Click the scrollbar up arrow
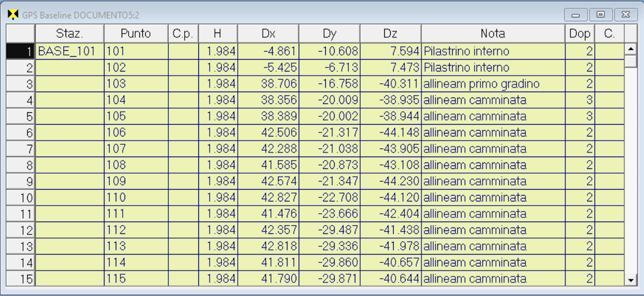644x296 pixels. pos(630,50)
